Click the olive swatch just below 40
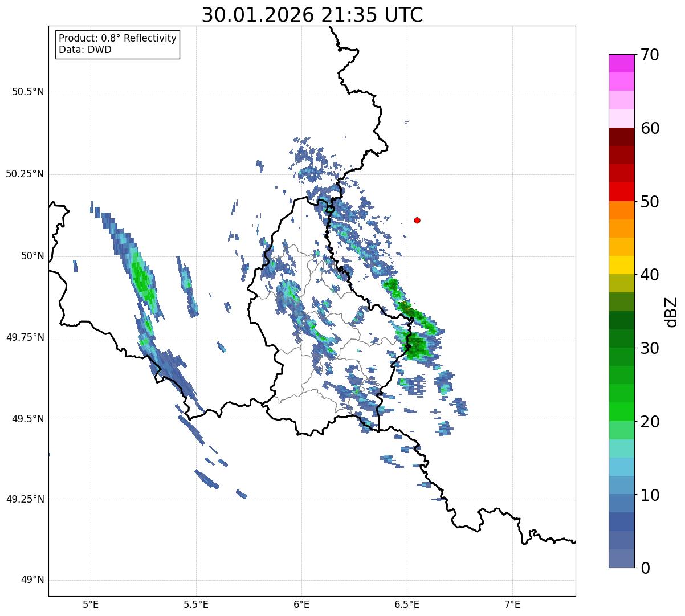 (622, 283)
